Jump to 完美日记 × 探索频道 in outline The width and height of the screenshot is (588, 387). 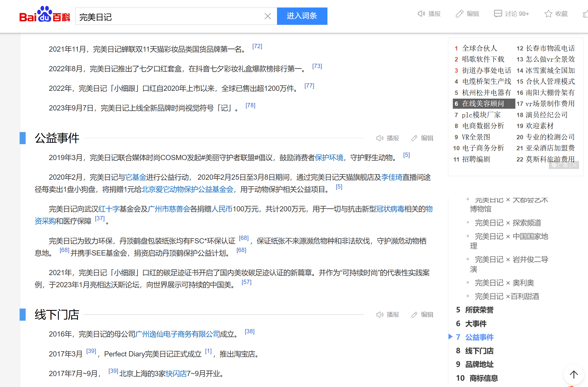(x=508, y=223)
